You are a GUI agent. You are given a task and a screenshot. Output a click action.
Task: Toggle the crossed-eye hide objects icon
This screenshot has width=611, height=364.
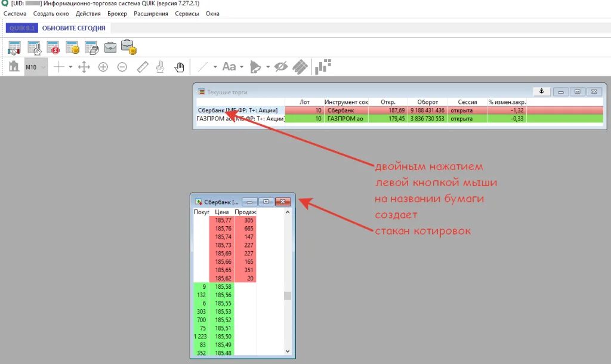click(280, 67)
